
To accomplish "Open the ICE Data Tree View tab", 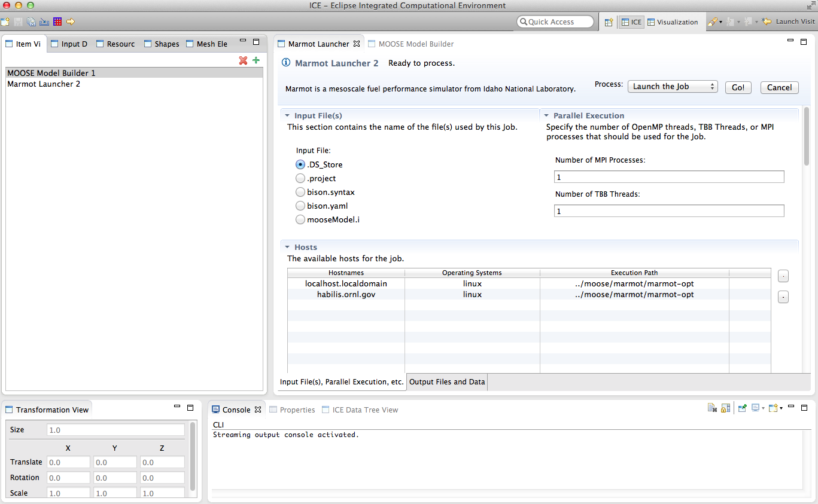I will click(360, 410).
